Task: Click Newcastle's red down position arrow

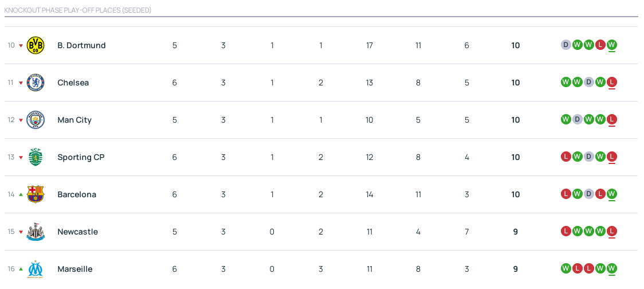Action: (21, 232)
